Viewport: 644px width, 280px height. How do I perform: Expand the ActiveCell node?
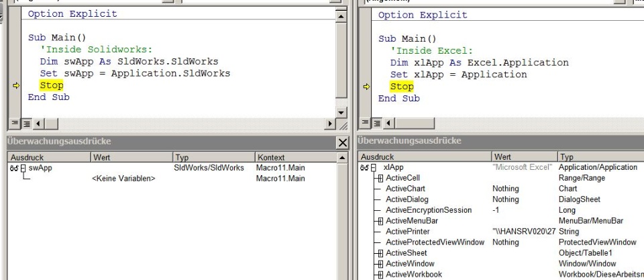(x=380, y=179)
